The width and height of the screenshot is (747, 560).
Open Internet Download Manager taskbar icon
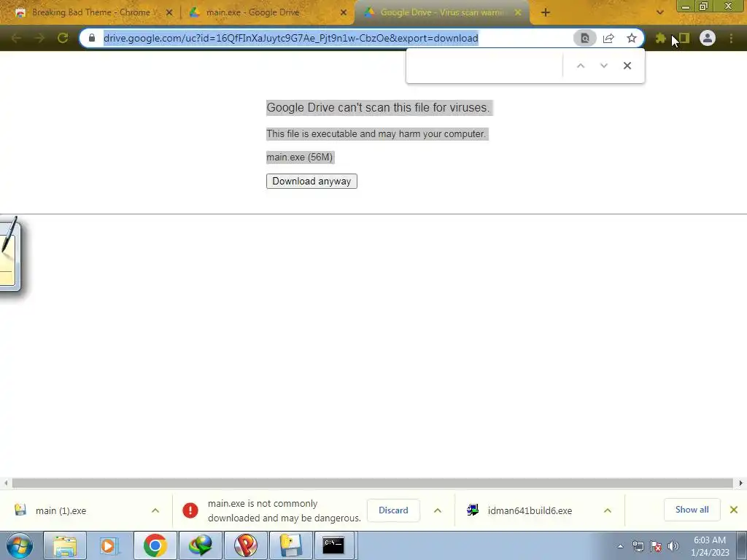200,545
